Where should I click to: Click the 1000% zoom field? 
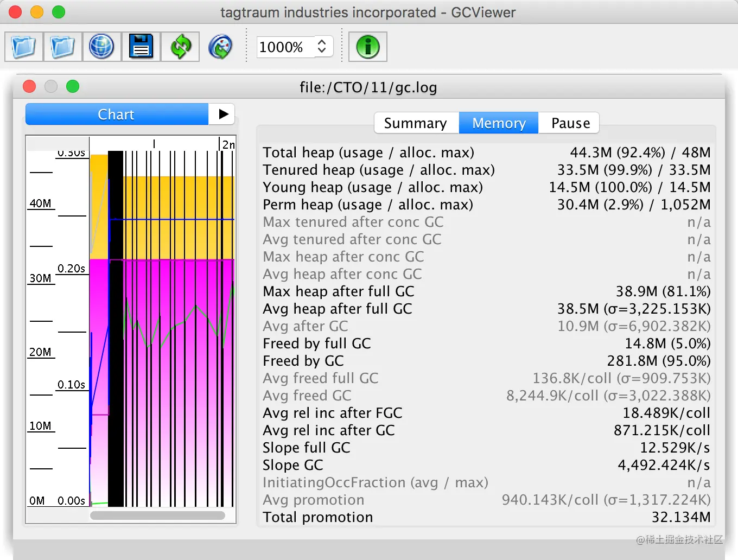(x=285, y=47)
